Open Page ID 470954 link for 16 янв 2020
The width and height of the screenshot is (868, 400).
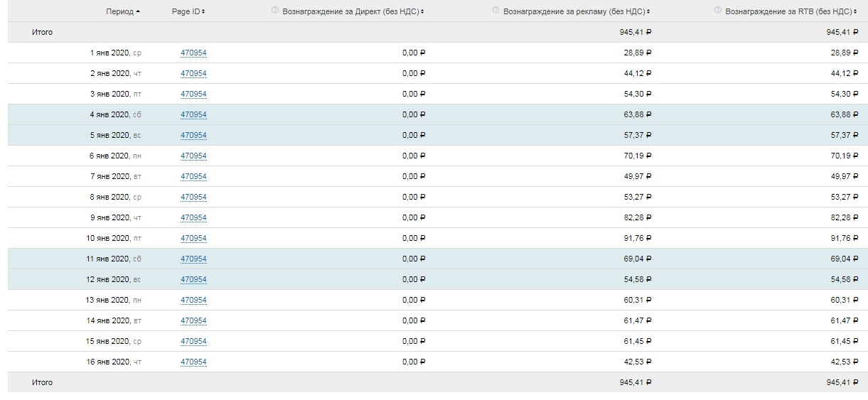193,362
